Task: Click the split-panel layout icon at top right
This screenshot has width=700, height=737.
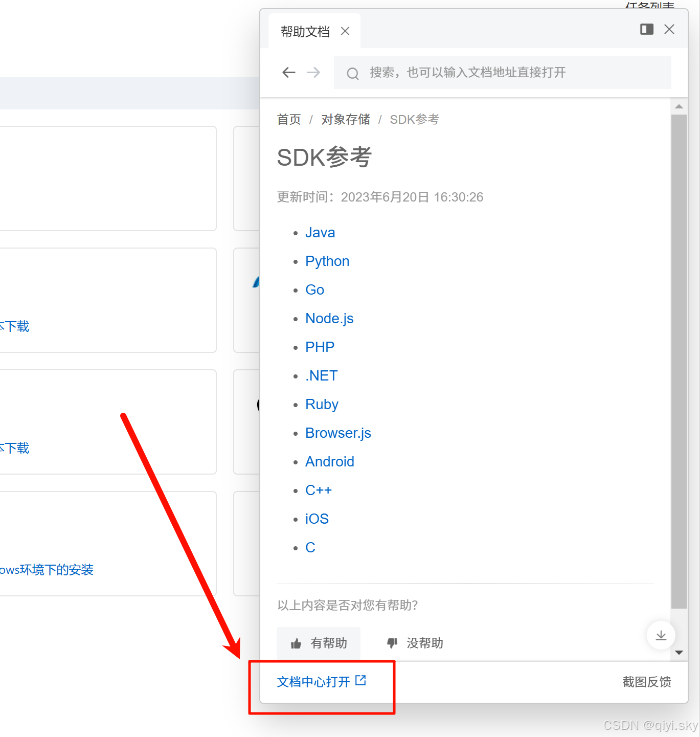Action: [646, 29]
